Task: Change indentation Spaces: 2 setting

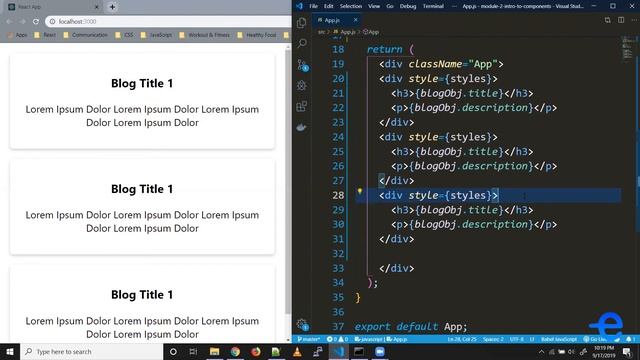Action: point(493,339)
